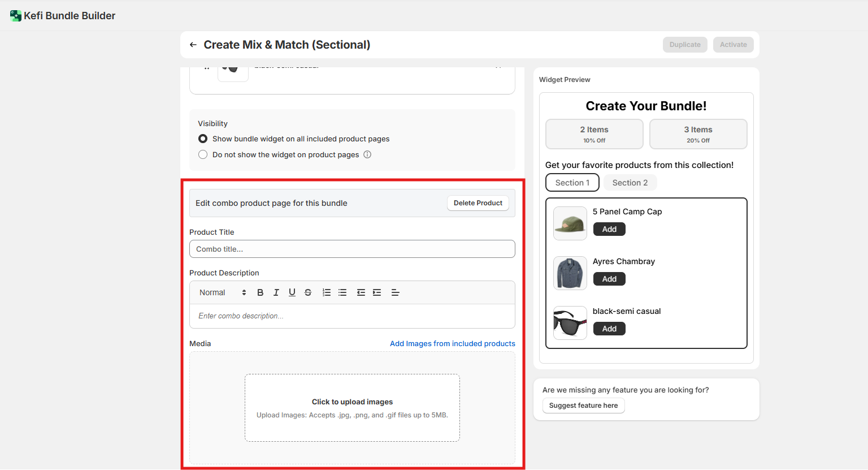The height and width of the screenshot is (470, 868).
Task: Open text alignment options in editor
Action: 396,292
